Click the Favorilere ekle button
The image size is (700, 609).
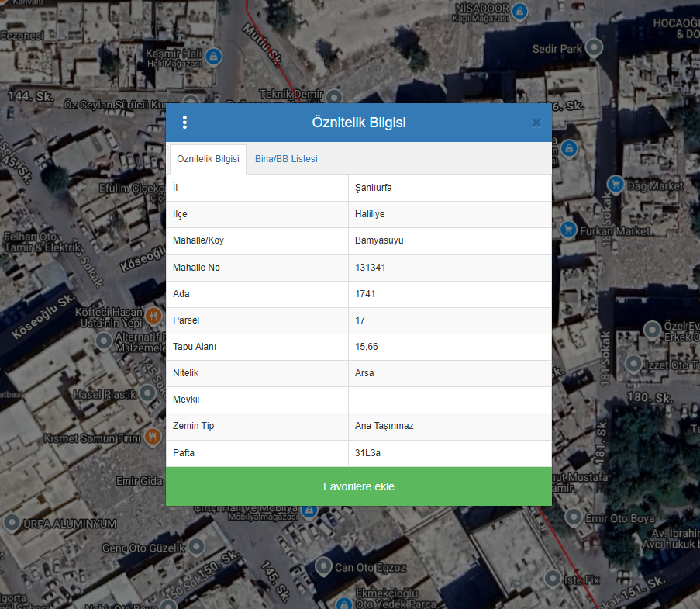tap(358, 486)
